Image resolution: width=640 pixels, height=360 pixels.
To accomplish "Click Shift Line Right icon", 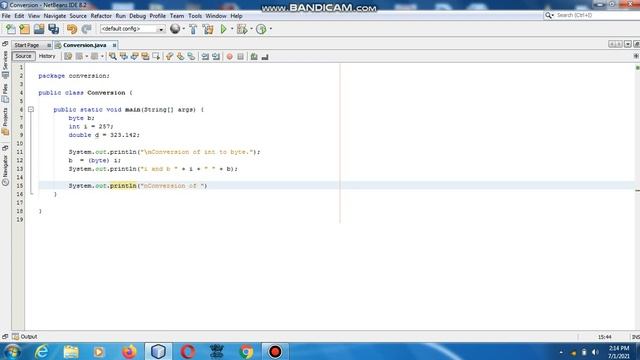I will pos(216,57).
